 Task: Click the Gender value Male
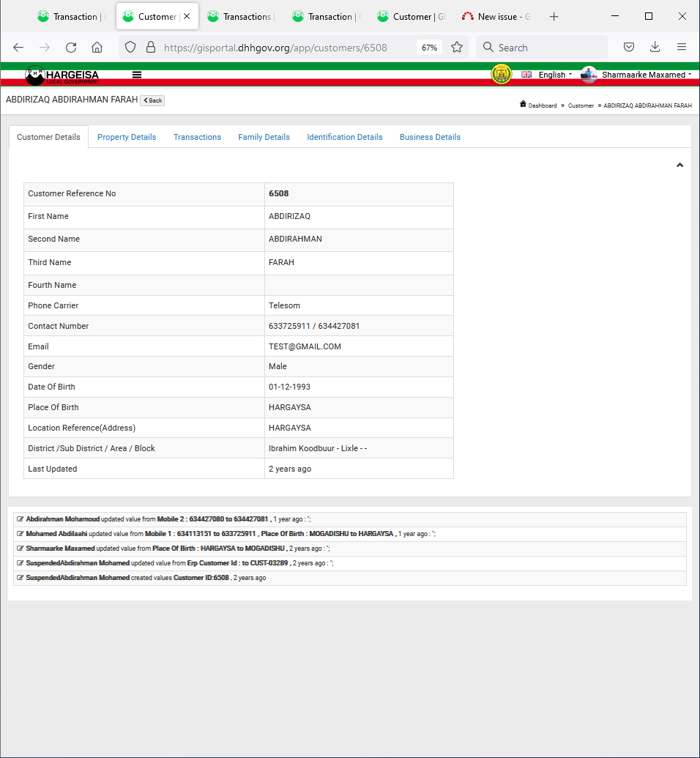pos(278,366)
